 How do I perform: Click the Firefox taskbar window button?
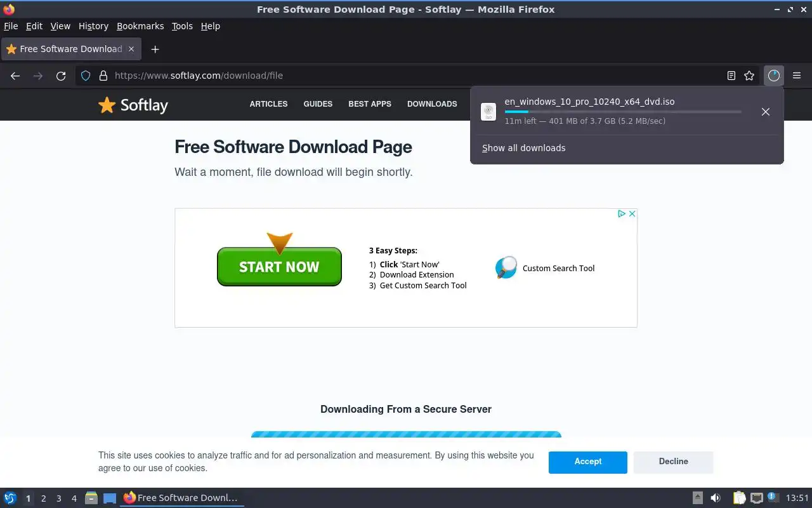pyautogui.click(x=181, y=498)
